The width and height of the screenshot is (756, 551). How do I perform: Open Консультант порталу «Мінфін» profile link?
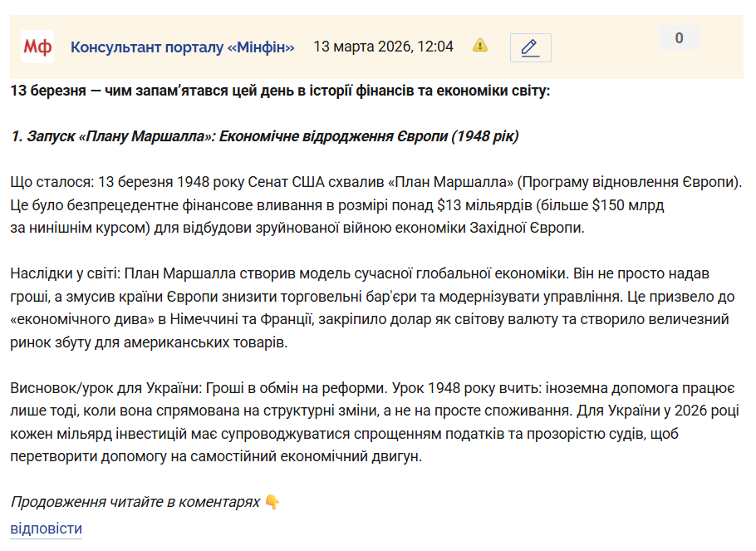(x=182, y=47)
